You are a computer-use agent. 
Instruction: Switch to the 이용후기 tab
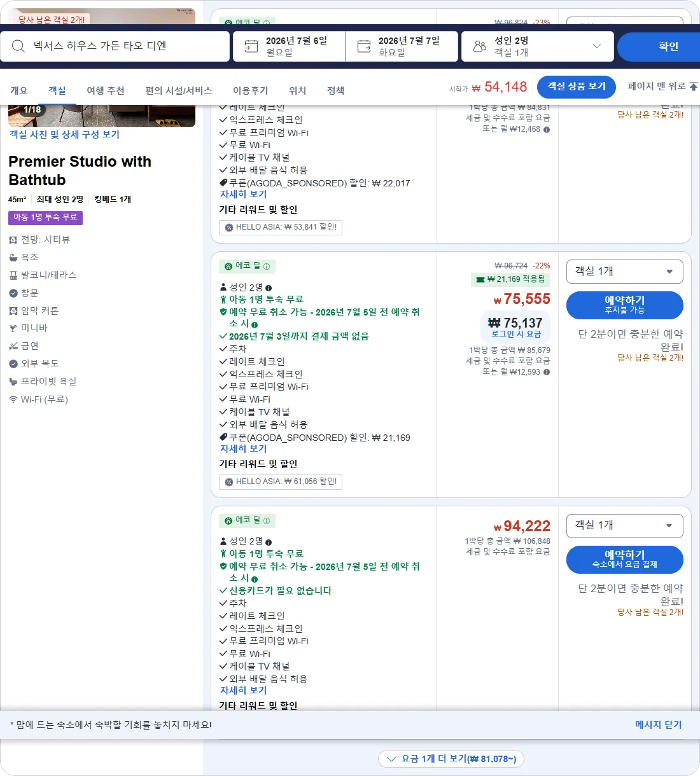(251, 90)
